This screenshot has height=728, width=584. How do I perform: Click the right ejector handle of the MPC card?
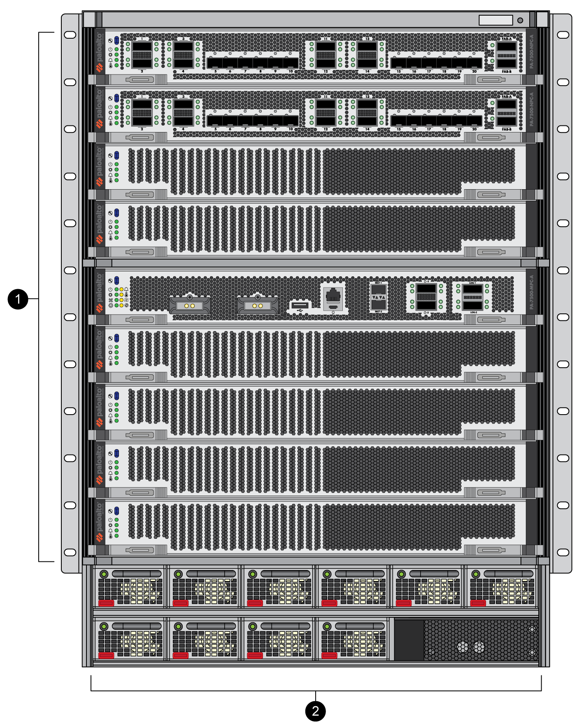click(491, 320)
